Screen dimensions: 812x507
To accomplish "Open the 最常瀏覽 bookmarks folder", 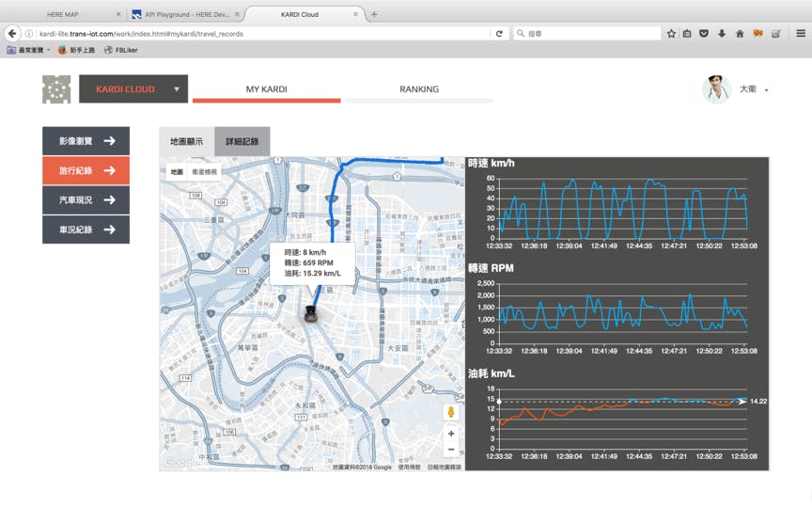I will [x=28, y=50].
